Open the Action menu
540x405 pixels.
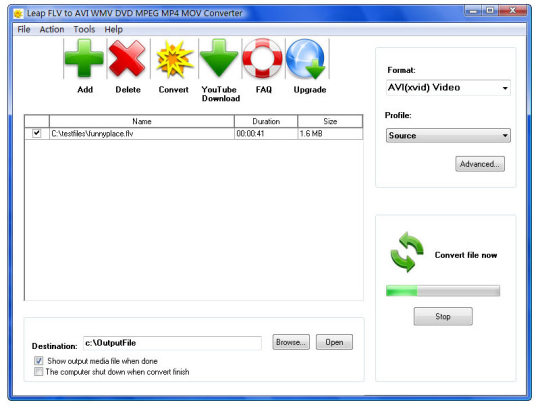coord(52,30)
